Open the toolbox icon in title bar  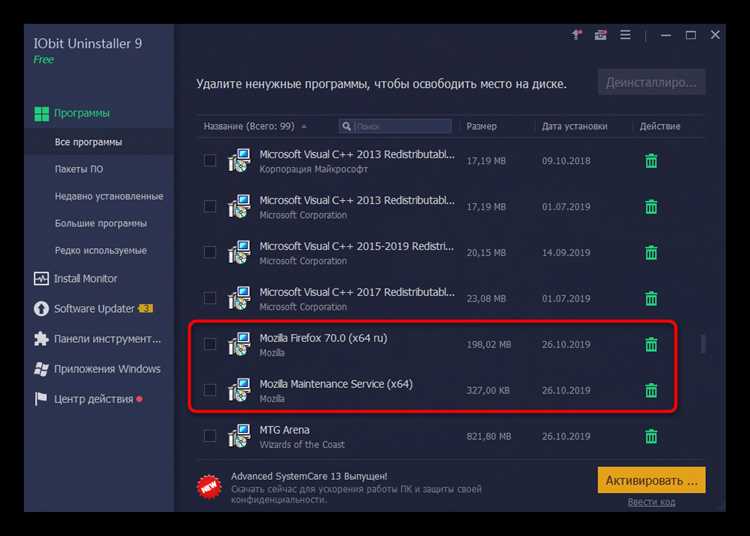click(600, 35)
